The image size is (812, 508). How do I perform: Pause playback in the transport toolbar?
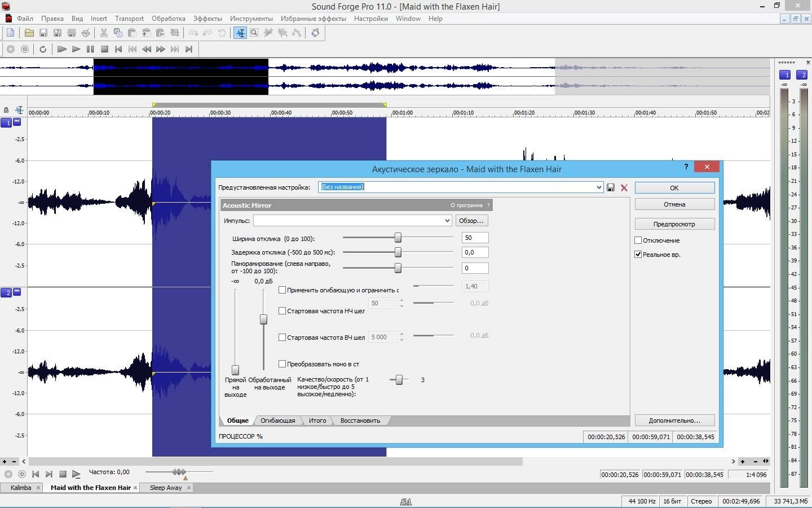pos(90,49)
